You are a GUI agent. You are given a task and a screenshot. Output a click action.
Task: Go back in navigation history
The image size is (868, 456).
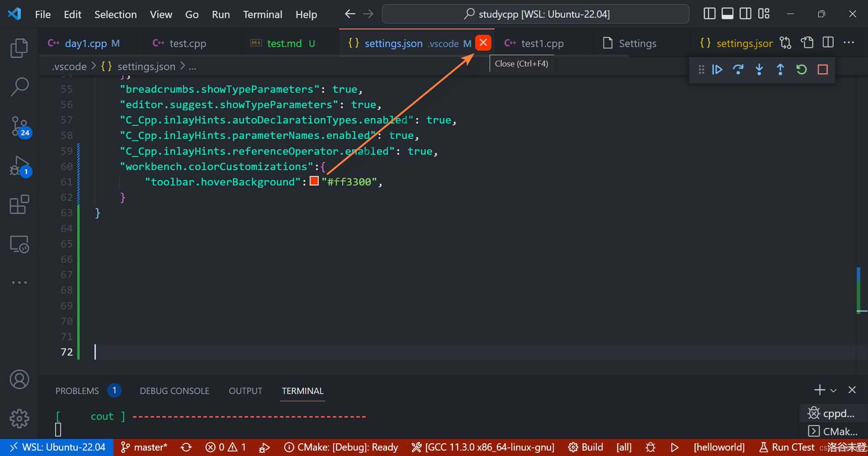349,14
